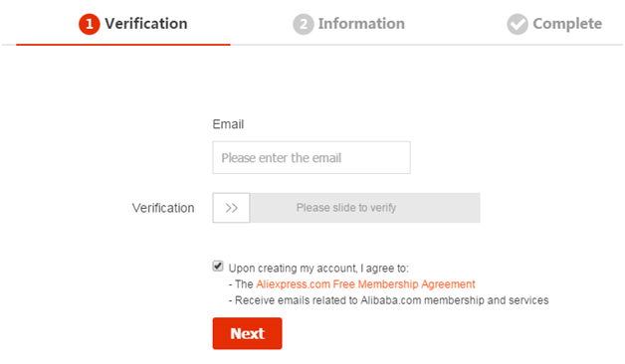Click the 'Complete' heading text in step bar
The image size is (625, 364).
pos(567,24)
